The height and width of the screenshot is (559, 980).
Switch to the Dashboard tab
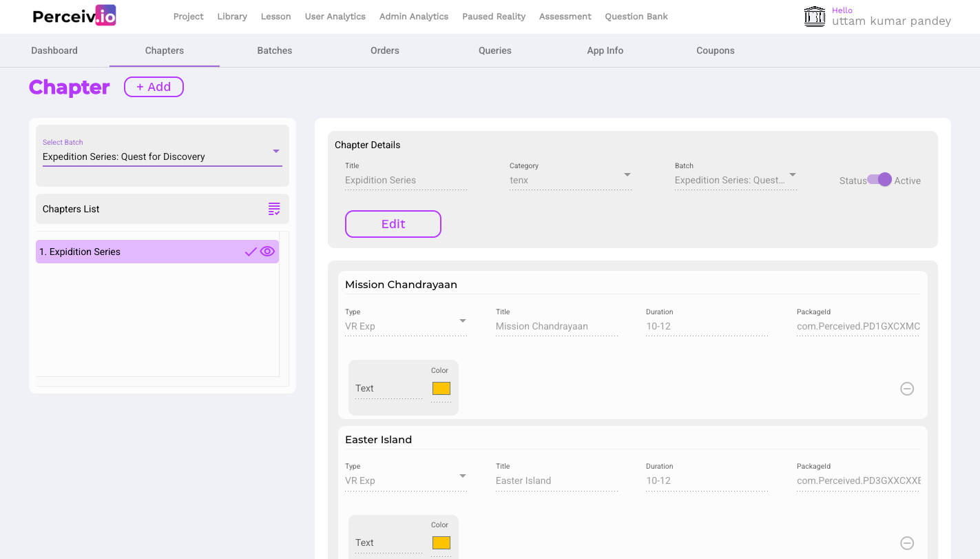pyautogui.click(x=54, y=50)
